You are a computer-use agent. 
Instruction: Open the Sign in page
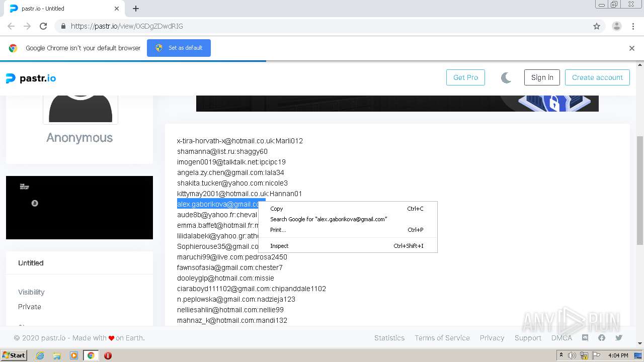click(542, 77)
